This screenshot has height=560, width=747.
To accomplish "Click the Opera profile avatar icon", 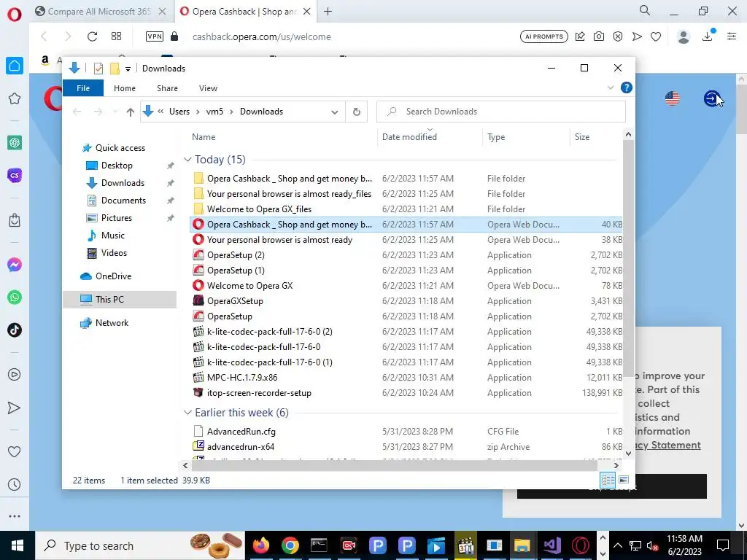I will (x=683, y=36).
